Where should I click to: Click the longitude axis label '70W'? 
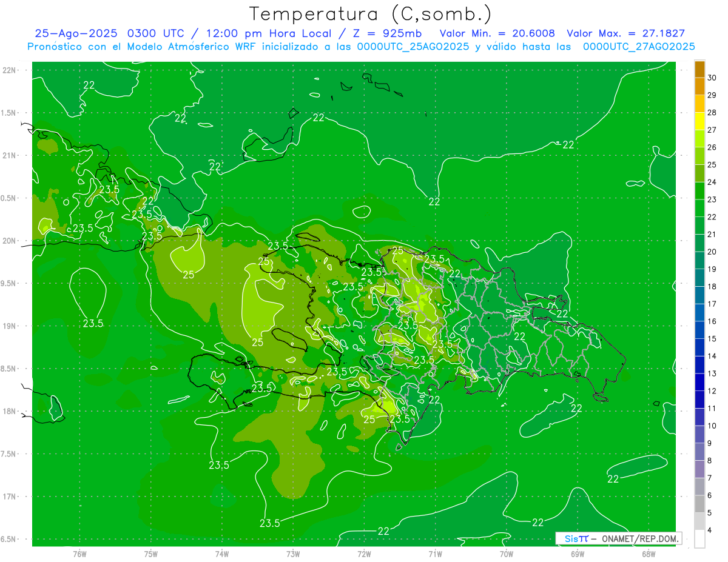click(x=506, y=554)
